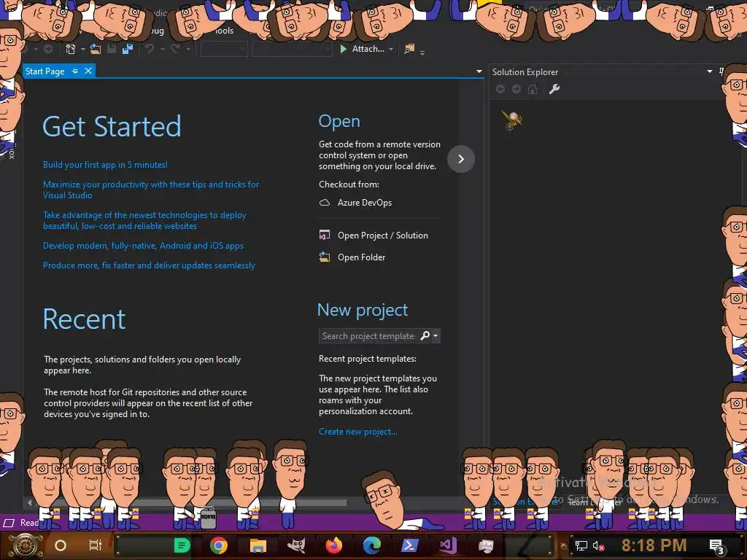
Task: Click the New Project toolbar icon
Action: (71, 49)
